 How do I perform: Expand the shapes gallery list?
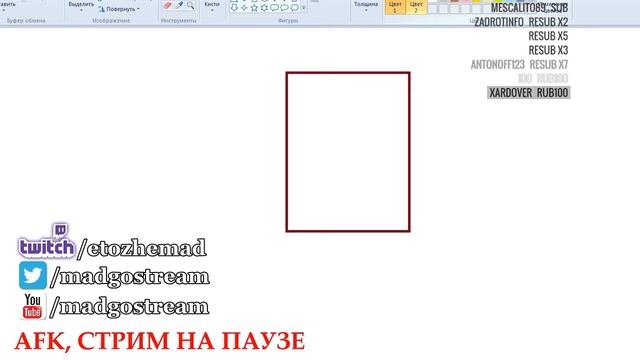pos(303,8)
